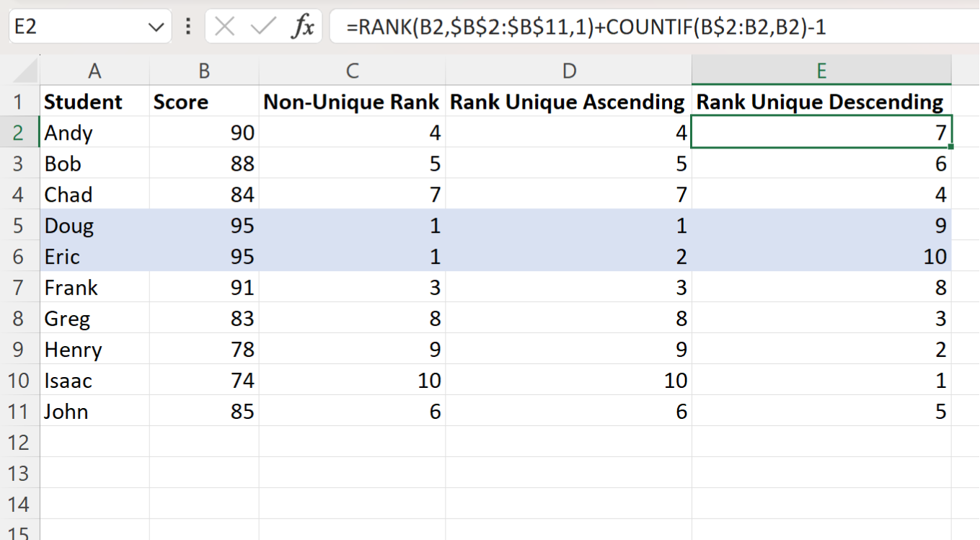The width and height of the screenshot is (980, 540).
Task: Click Isaac's Rank Unique Descending value 1
Action: (821, 381)
